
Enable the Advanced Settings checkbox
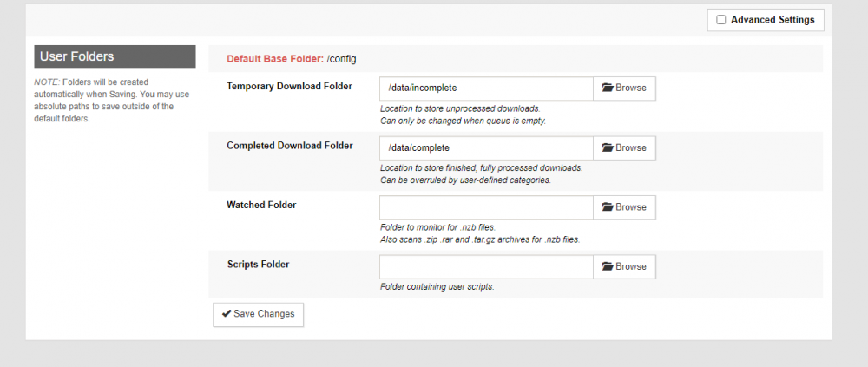pos(720,20)
